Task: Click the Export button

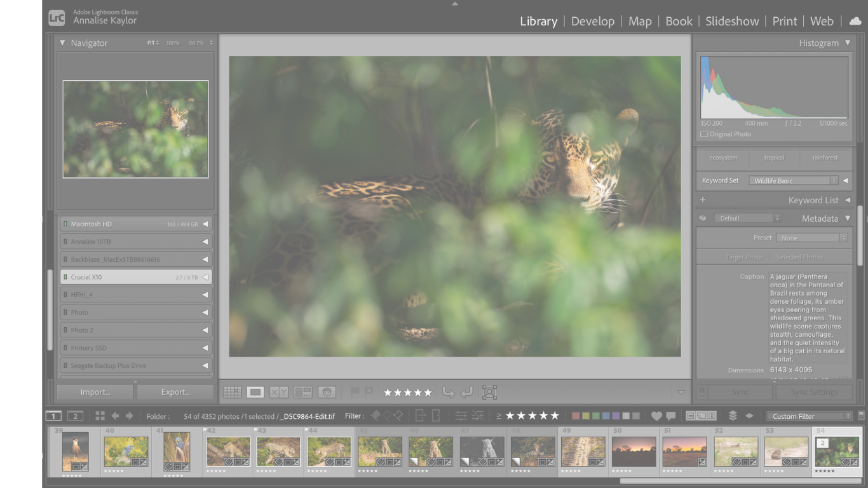Action: [175, 392]
